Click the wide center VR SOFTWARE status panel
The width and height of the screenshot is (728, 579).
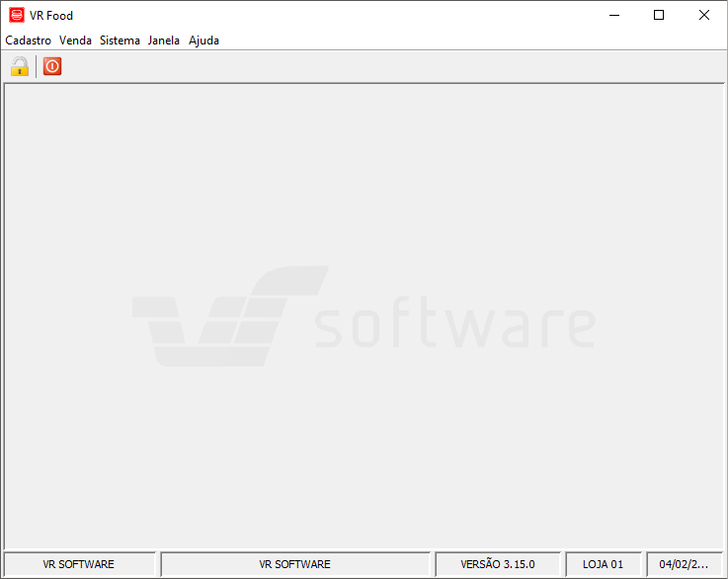[x=295, y=564]
